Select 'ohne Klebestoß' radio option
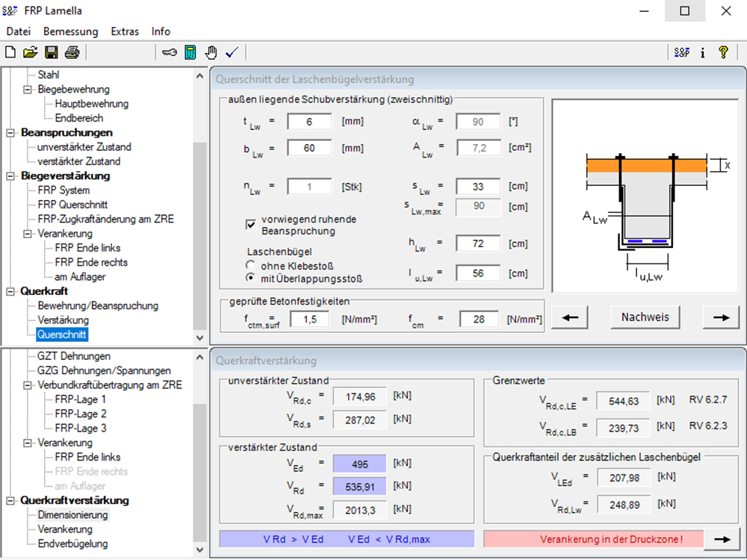 click(250, 265)
